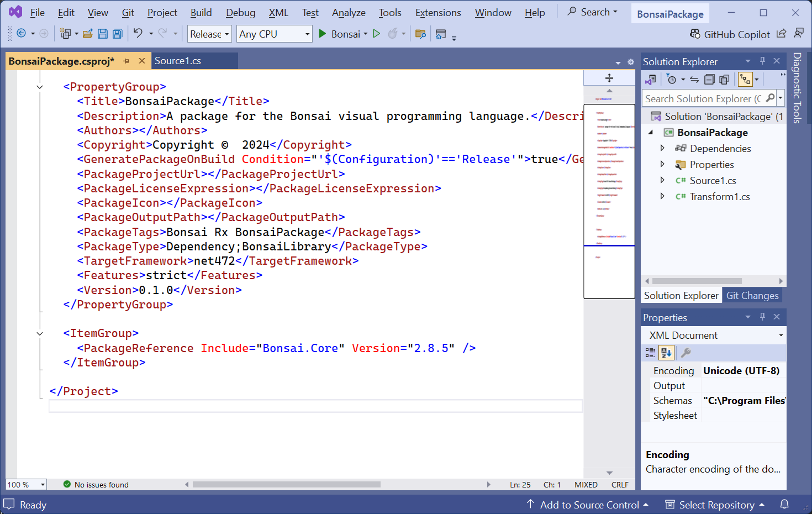This screenshot has height=514, width=812.
Task: Click the GitHub Copilot icon
Action: (x=695, y=34)
